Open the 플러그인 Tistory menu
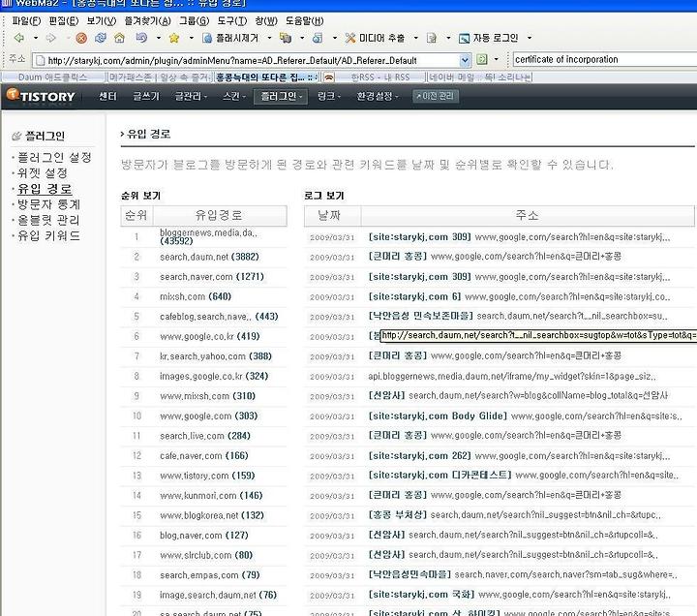The width and height of the screenshot is (697, 616). click(x=281, y=96)
